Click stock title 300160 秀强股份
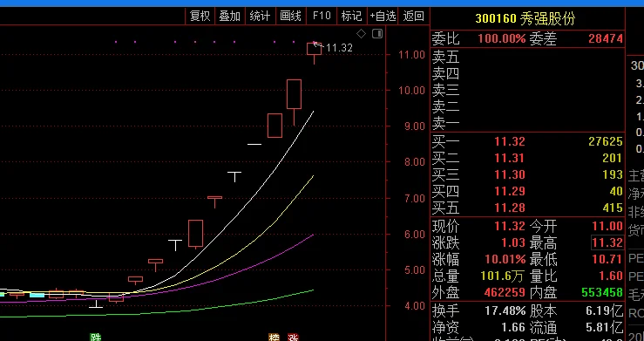 click(525, 18)
